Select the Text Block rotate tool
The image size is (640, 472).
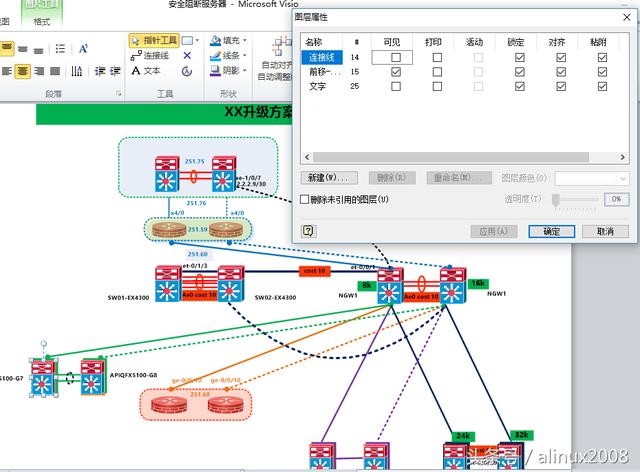click(187, 71)
